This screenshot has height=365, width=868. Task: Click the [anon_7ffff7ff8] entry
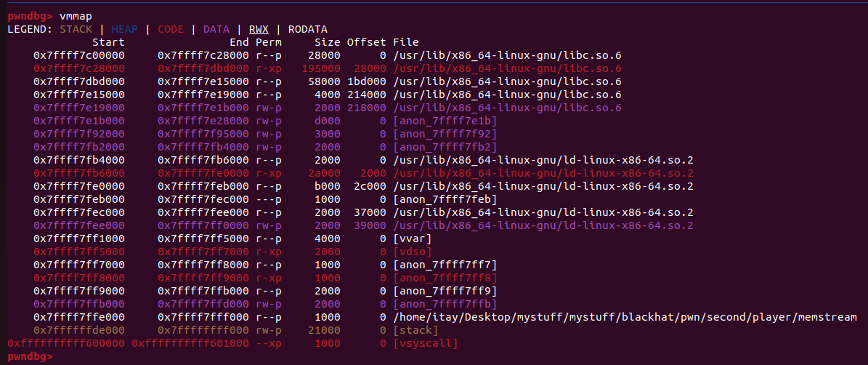tap(445, 278)
